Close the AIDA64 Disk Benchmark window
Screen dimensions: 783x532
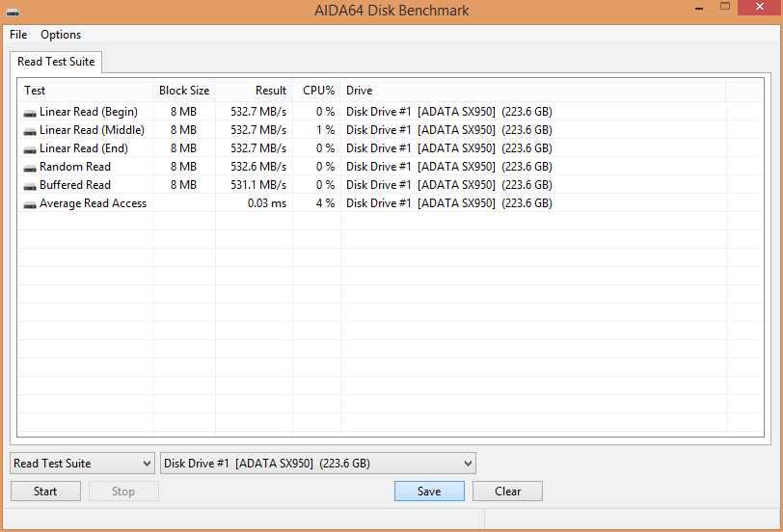point(760,7)
